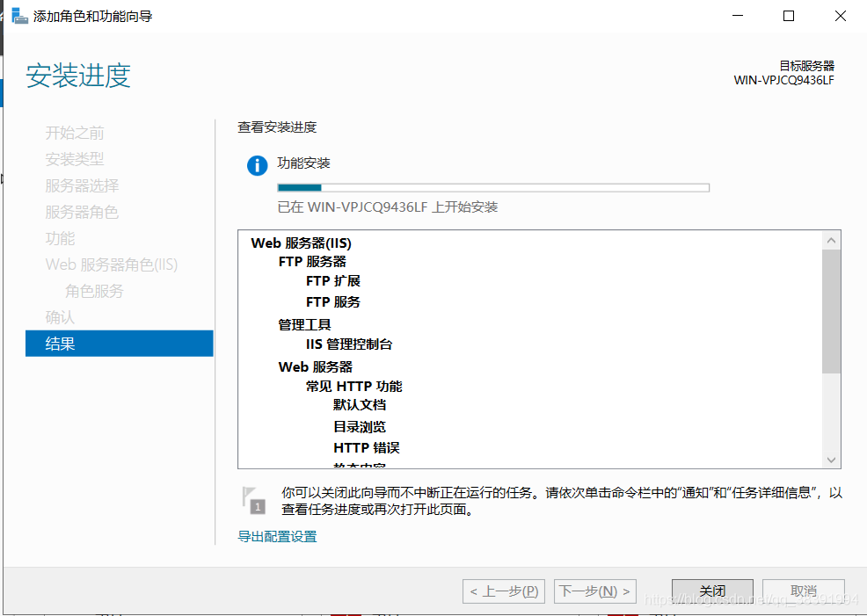The image size is (867, 616).
Task: Click the 管理工具 entry
Action: coord(304,324)
